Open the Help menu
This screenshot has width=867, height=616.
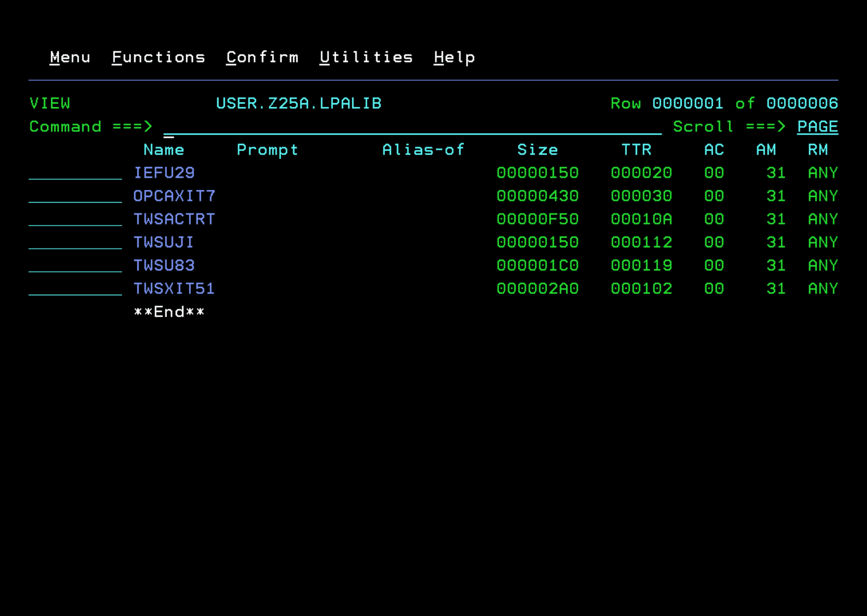[454, 57]
